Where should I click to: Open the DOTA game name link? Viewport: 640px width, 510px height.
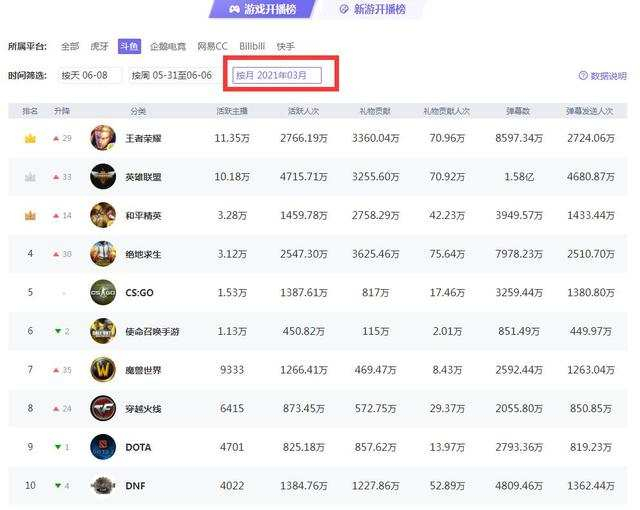pos(138,447)
